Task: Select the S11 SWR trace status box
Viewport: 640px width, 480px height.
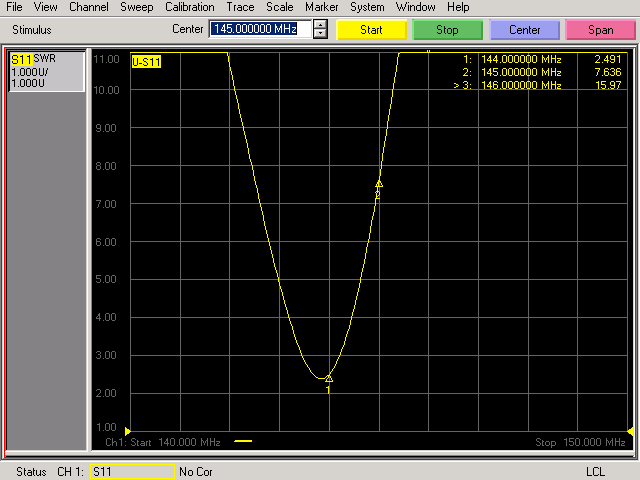Action: (46, 72)
